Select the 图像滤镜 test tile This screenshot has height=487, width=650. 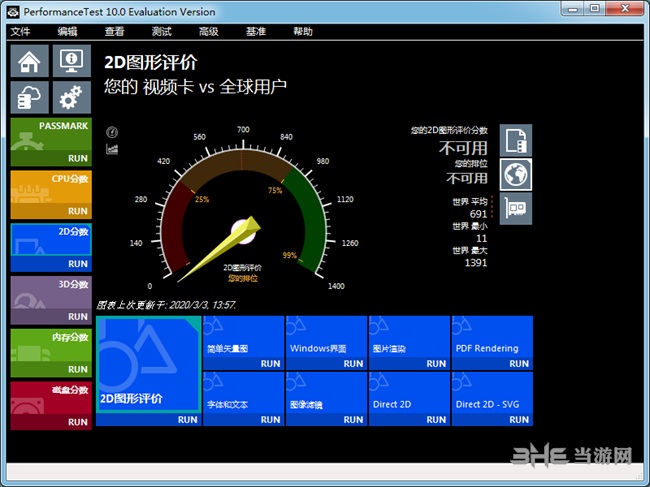tap(327, 393)
